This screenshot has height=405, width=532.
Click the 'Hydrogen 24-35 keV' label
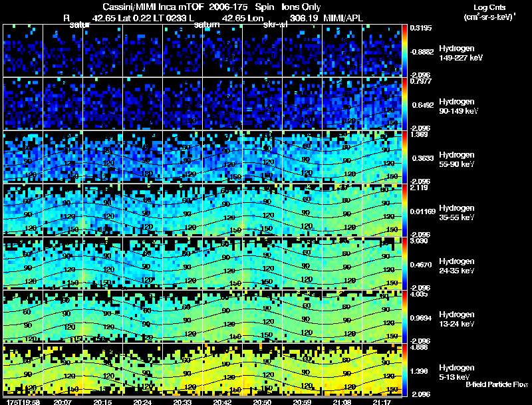pyautogui.click(x=457, y=266)
